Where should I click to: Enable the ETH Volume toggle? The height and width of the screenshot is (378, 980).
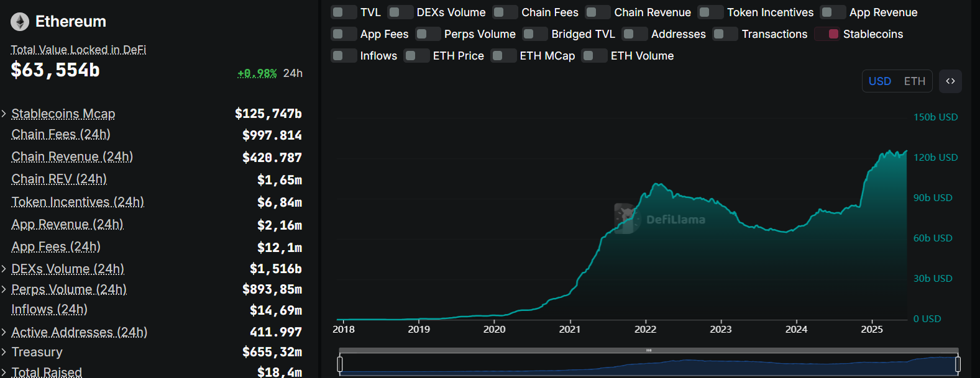point(594,56)
